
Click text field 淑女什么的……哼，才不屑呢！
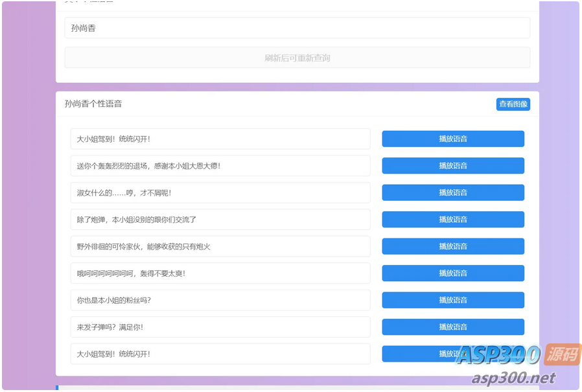pyautogui.click(x=220, y=192)
